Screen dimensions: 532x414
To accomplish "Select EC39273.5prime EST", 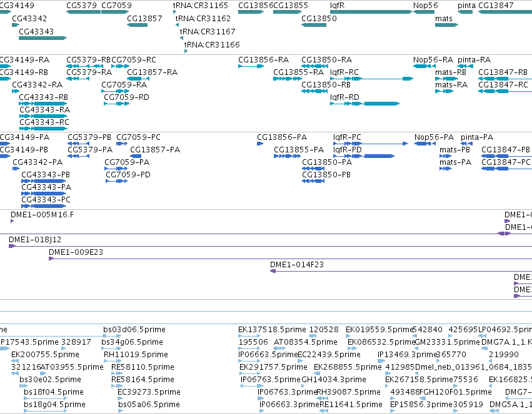I will point(120,399).
